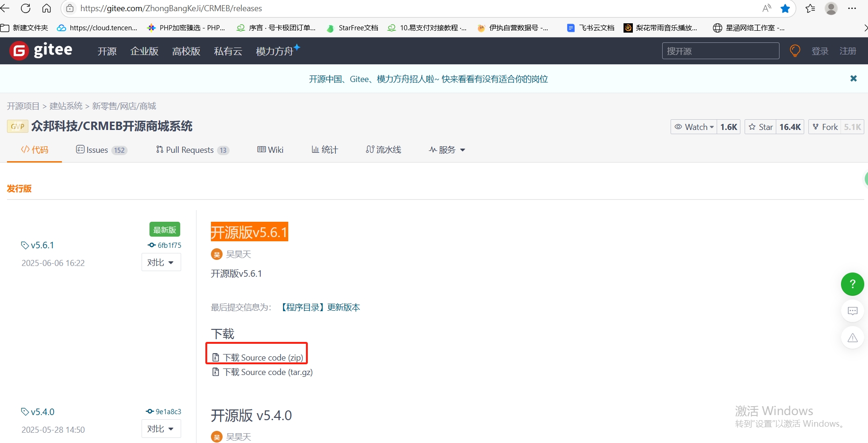Click the site info lock icon in address bar
The height and width of the screenshot is (443, 868).
click(x=70, y=8)
